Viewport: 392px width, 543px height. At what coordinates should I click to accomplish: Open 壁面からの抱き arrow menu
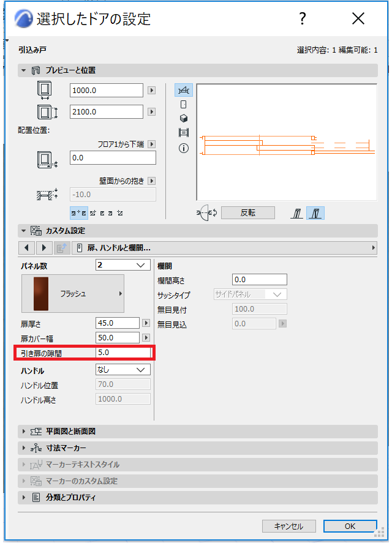coord(152,181)
